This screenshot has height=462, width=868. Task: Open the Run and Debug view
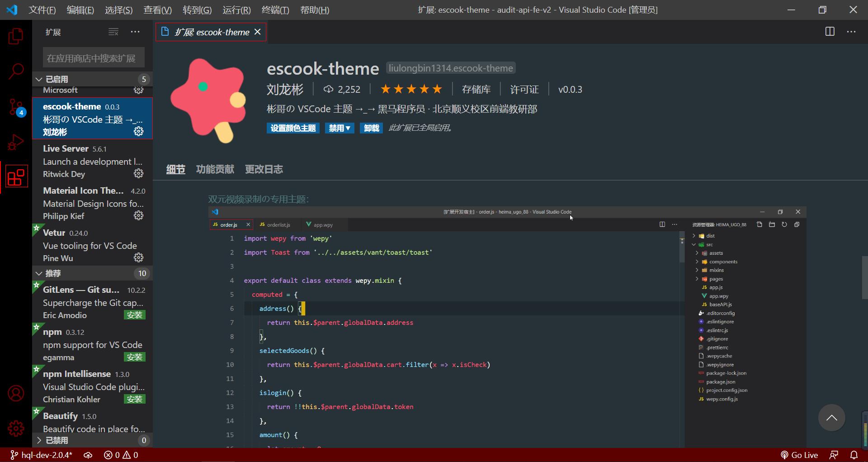(16, 142)
